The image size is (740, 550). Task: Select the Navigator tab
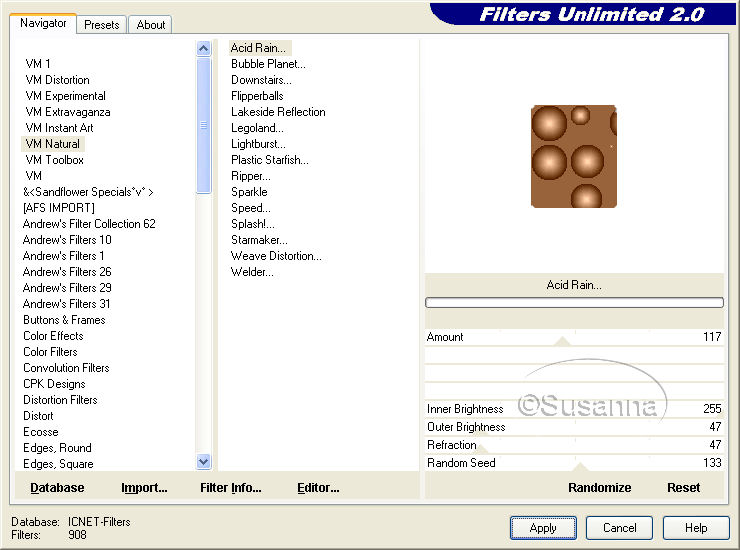(43, 23)
